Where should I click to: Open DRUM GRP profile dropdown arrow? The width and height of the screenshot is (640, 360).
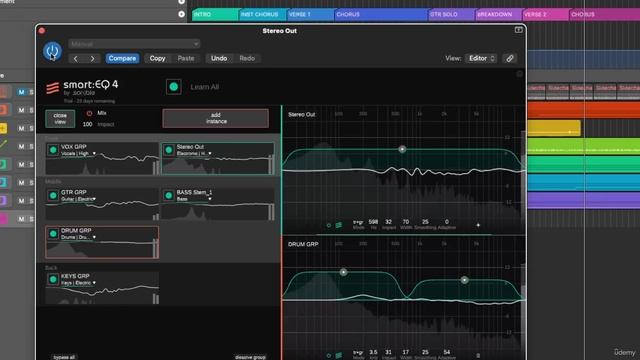point(94,237)
